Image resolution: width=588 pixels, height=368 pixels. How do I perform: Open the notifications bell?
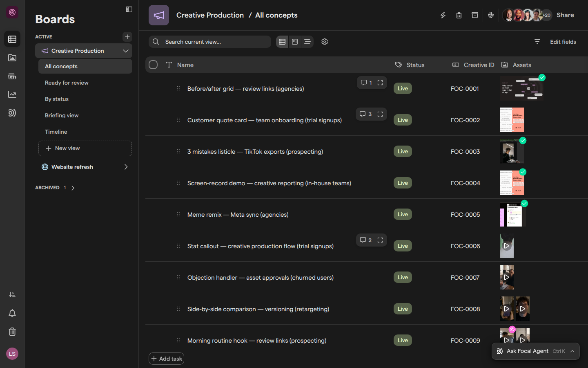[12, 313]
